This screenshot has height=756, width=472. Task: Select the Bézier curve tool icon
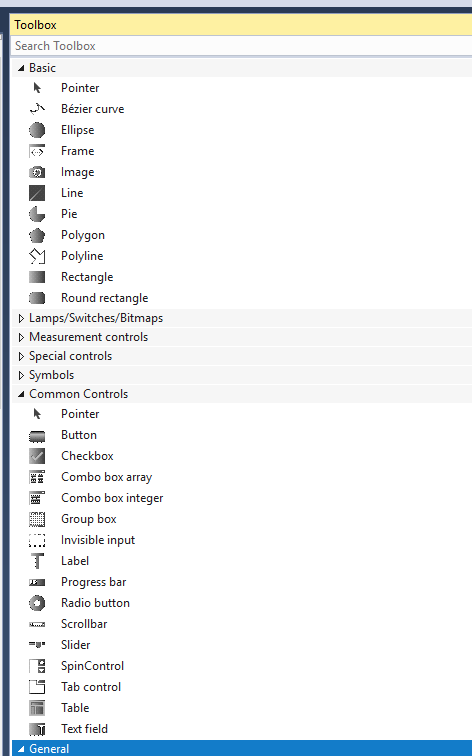[x=37, y=109]
